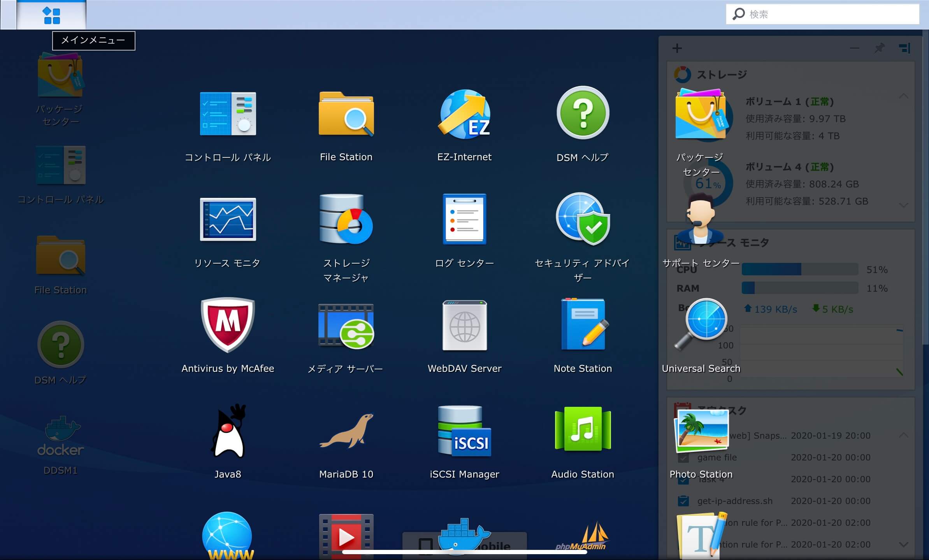Image resolution: width=929 pixels, height=560 pixels.
Task: Open the Web Station WWW globe icon
Action: (x=228, y=536)
